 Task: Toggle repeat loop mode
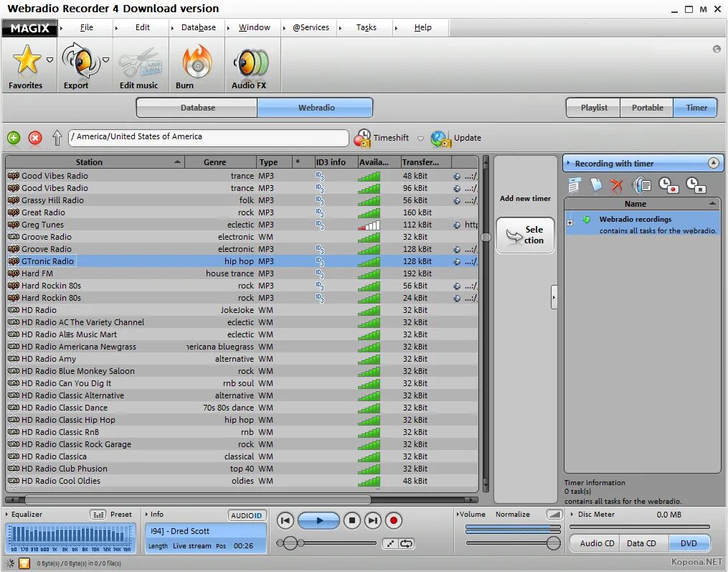(406, 544)
